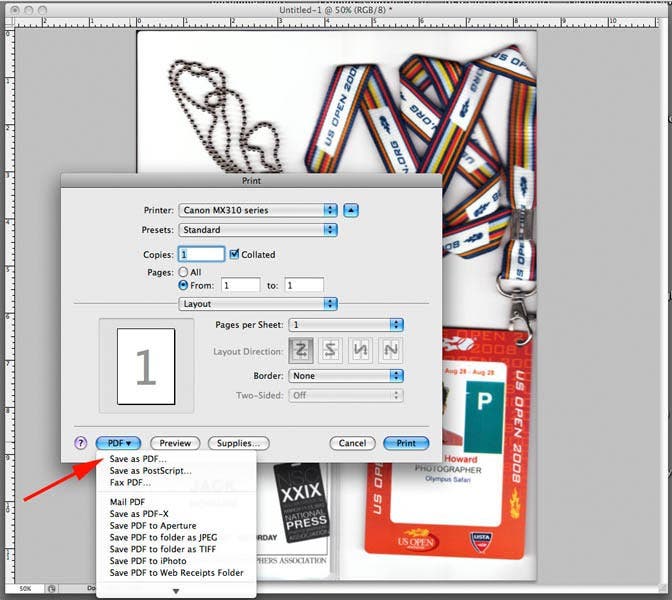Viewport: 672px width, 600px height.
Task: Select the From pages radio button
Action: (x=183, y=285)
